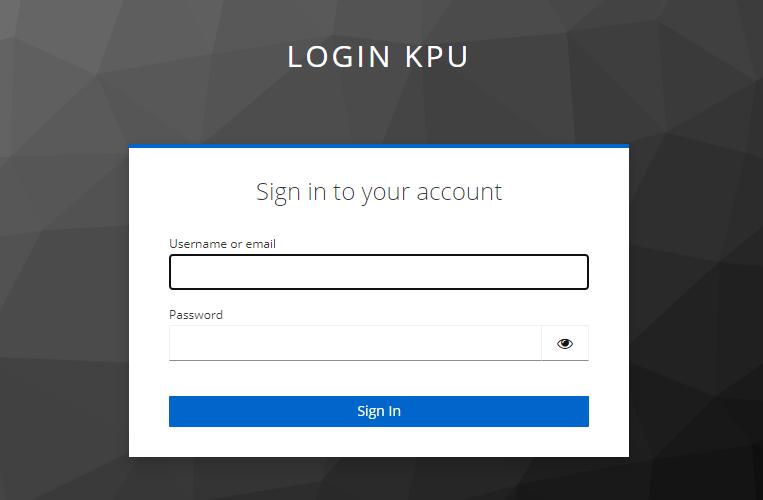Click the Sign In button
Viewport: 763px width, 500px height.
(x=379, y=411)
